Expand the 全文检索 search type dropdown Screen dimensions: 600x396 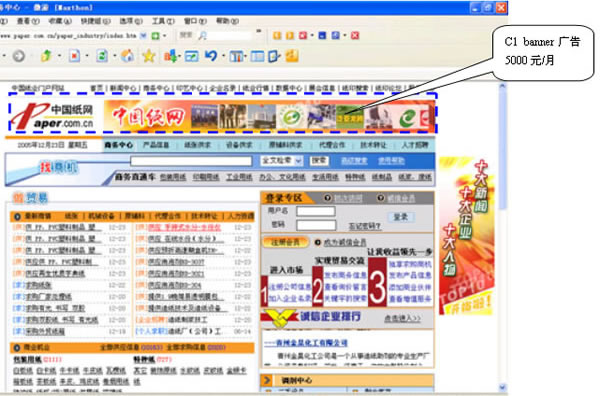298,161
